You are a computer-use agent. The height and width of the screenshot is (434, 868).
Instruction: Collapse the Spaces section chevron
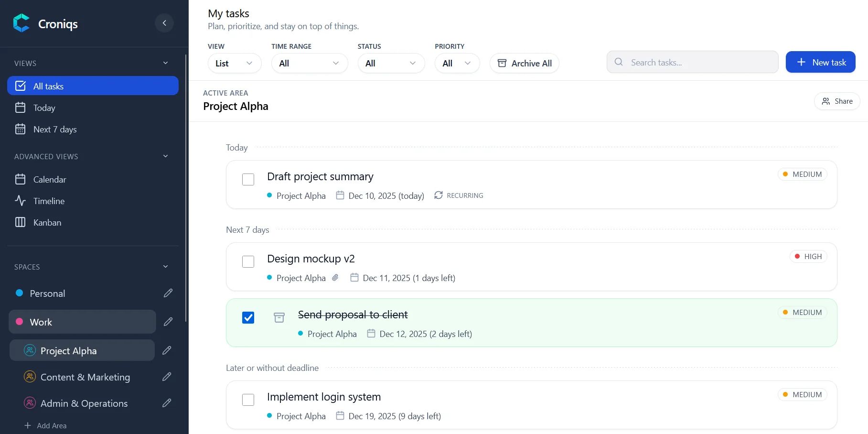(x=165, y=267)
